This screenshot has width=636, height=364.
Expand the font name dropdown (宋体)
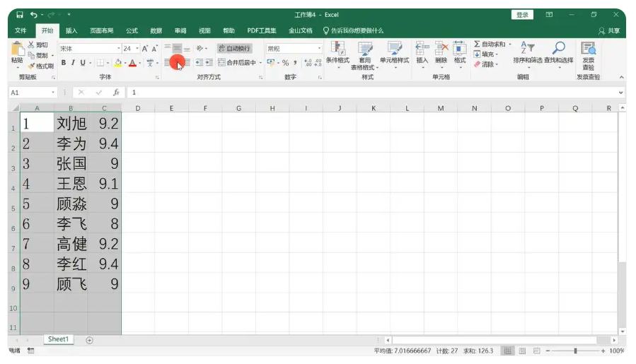click(117, 49)
